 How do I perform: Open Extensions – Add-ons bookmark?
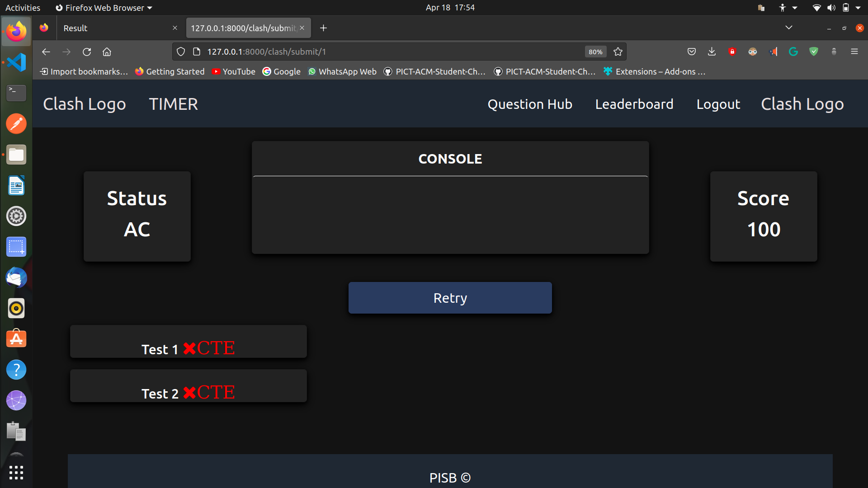654,71
